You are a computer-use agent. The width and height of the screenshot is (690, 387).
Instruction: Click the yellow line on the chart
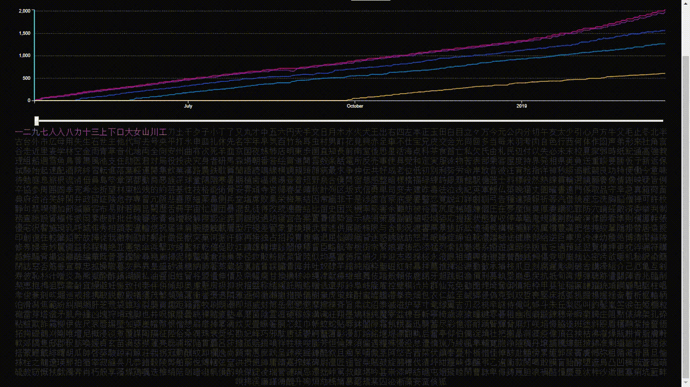[x=506, y=85]
